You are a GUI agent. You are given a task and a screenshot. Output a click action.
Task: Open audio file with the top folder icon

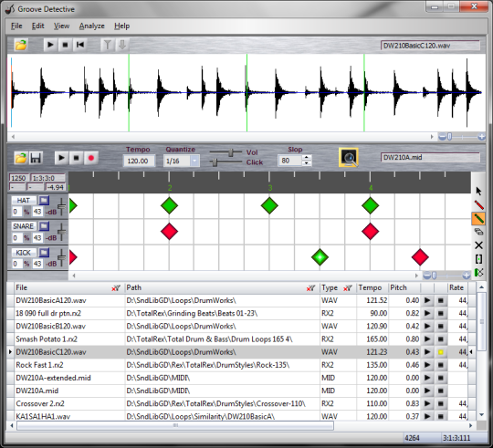21,45
